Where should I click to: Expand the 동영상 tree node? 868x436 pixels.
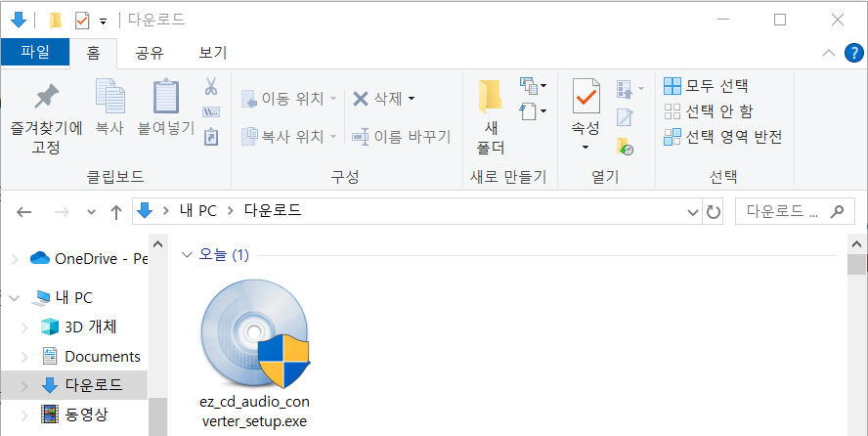click(24, 414)
